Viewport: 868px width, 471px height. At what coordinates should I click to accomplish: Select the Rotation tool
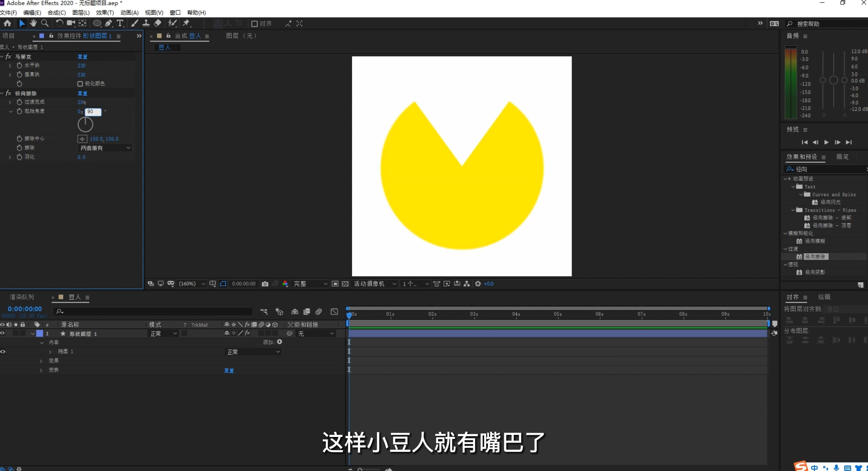(59, 23)
